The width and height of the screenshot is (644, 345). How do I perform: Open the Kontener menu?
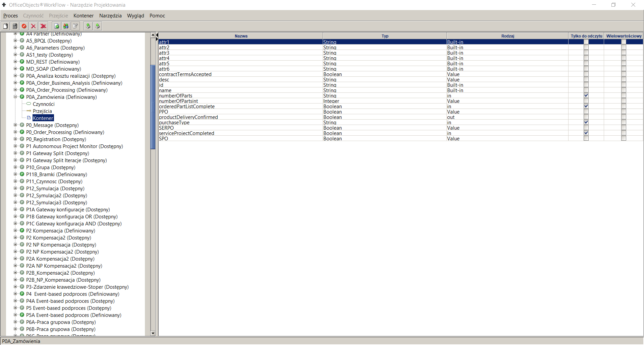(x=83, y=15)
